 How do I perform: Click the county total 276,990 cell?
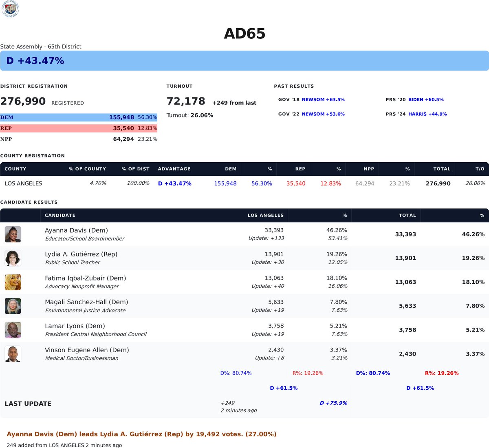[438, 183]
